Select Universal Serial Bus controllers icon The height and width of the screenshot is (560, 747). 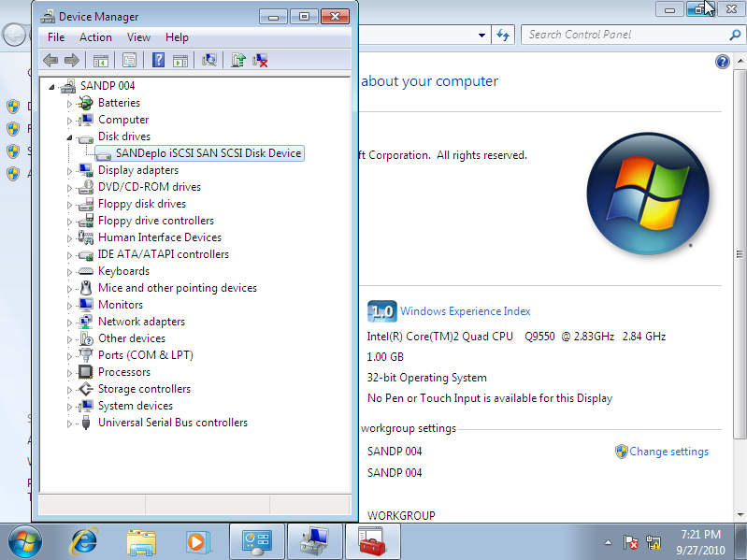click(x=86, y=423)
